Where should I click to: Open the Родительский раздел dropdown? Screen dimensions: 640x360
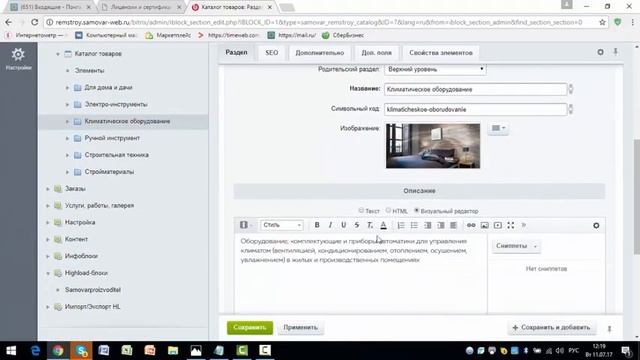click(435, 69)
